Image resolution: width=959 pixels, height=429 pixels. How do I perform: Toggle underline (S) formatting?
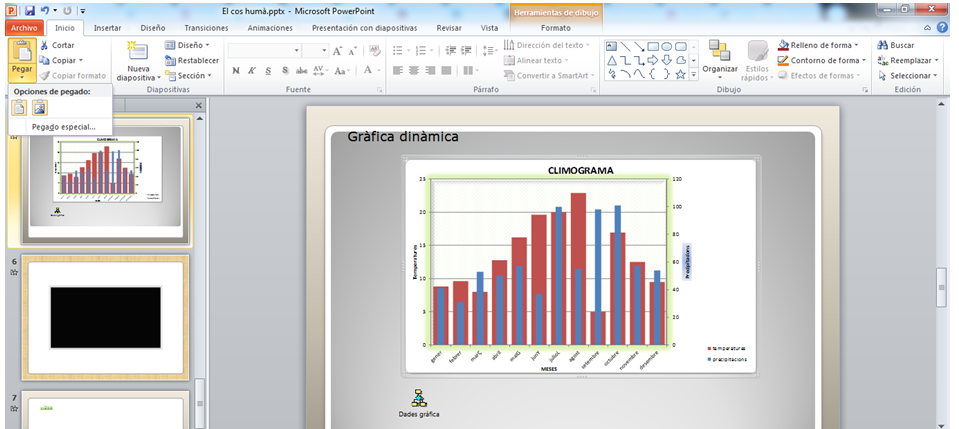(268, 71)
